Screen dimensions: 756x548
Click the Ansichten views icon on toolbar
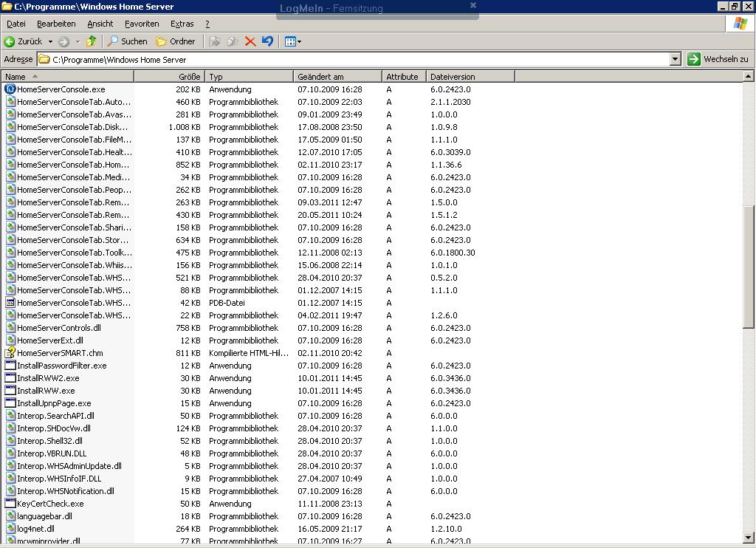point(289,41)
